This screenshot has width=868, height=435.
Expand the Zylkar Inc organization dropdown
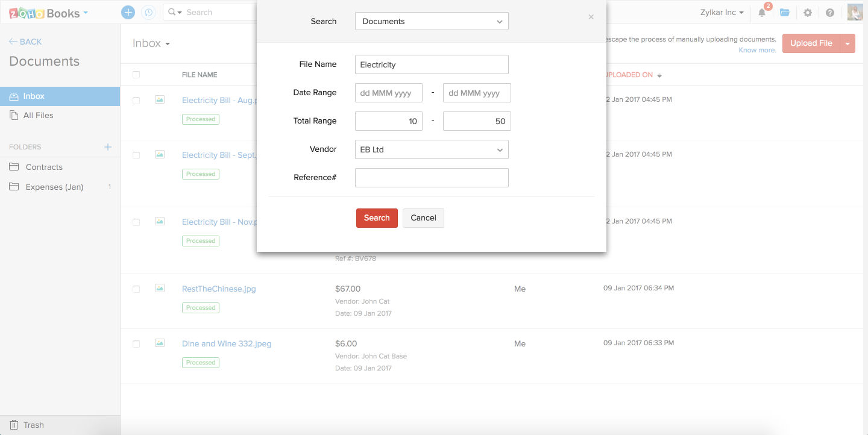point(722,12)
